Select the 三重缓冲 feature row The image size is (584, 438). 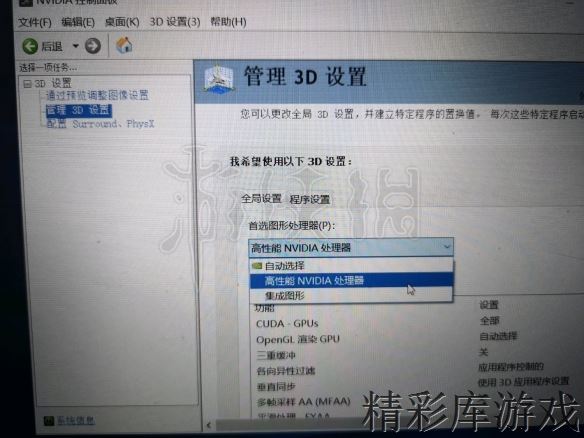pos(276,355)
